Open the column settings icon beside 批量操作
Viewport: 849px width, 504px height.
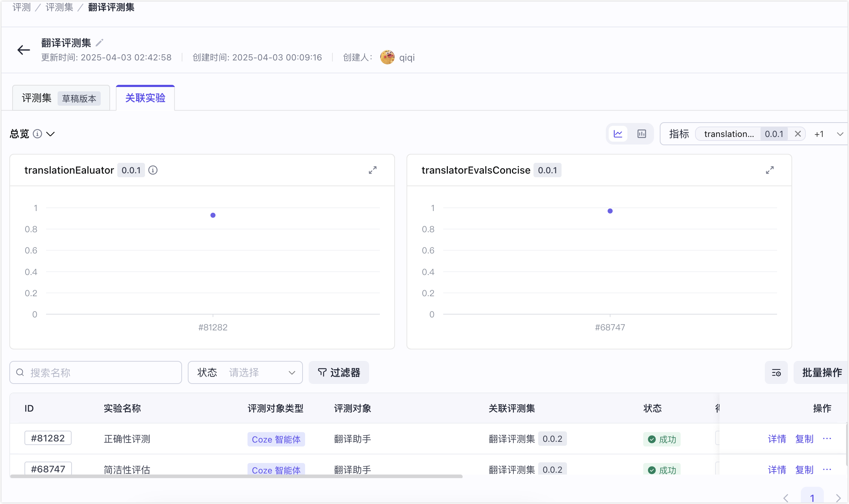(x=776, y=373)
